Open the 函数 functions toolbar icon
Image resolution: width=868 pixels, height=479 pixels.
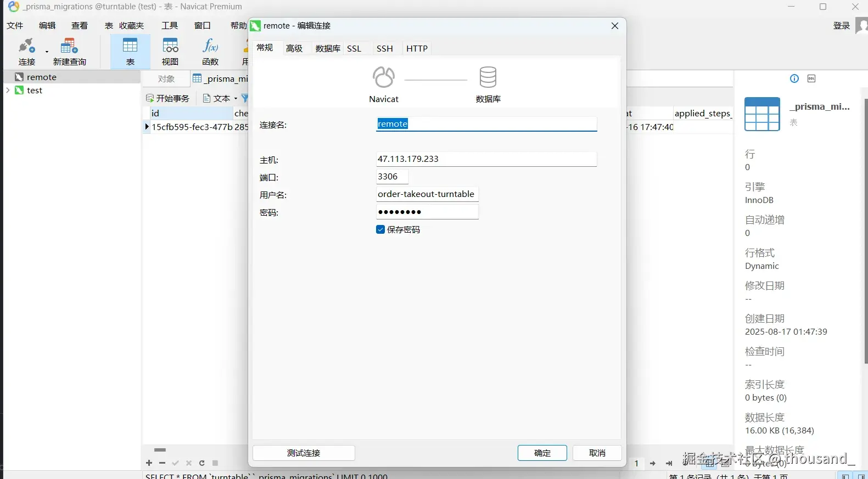click(210, 52)
